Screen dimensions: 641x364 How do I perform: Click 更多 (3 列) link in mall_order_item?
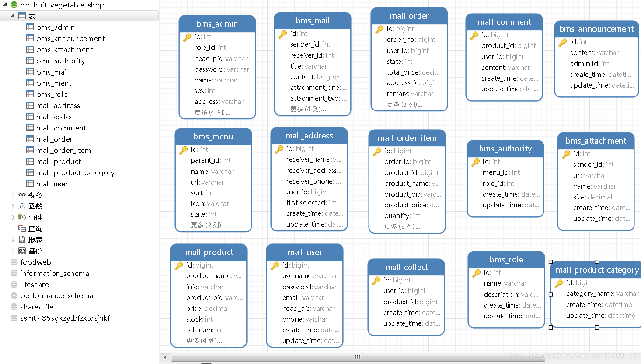(x=402, y=227)
